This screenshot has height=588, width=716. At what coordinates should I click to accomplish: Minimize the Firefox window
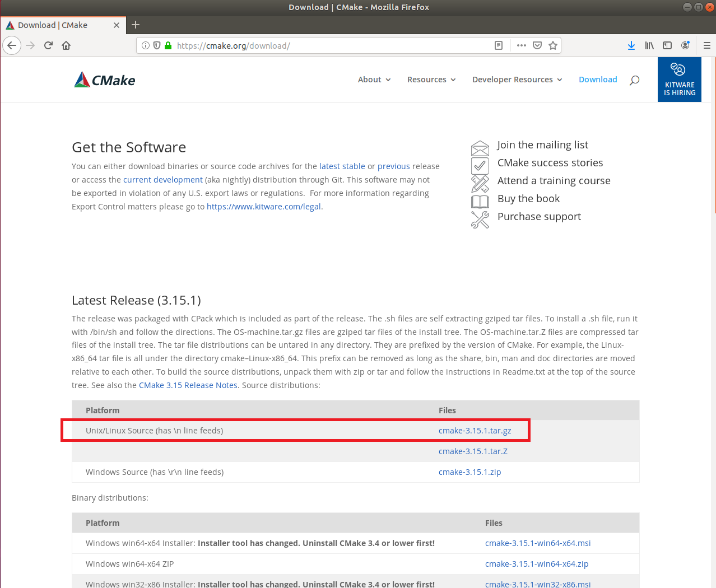point(687,7)
